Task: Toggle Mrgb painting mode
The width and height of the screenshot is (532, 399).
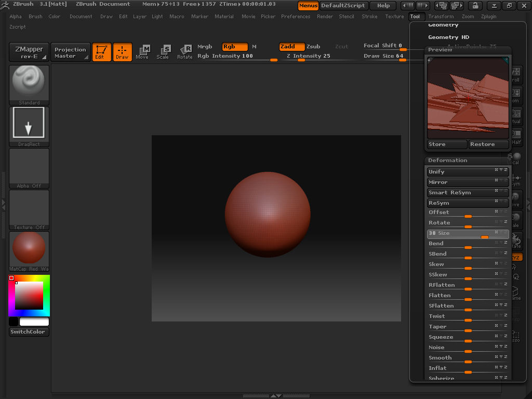Action: (205, 46)
